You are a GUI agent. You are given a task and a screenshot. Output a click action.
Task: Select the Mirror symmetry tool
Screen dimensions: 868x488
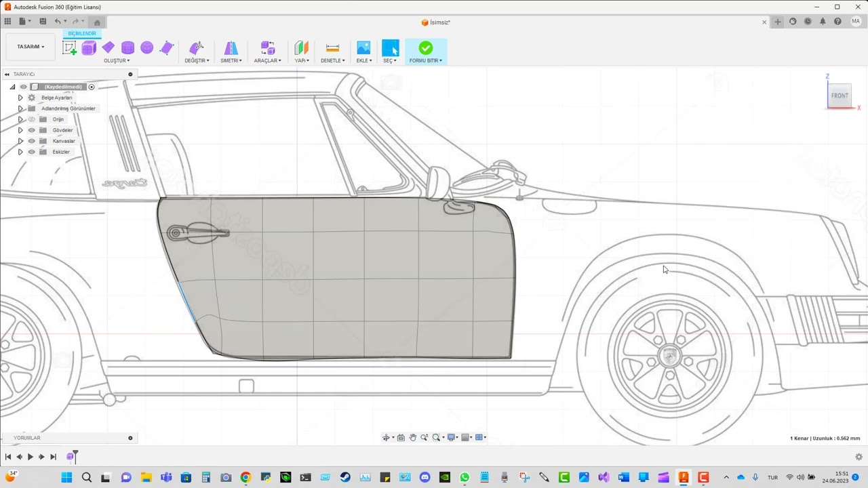point(231,47)
